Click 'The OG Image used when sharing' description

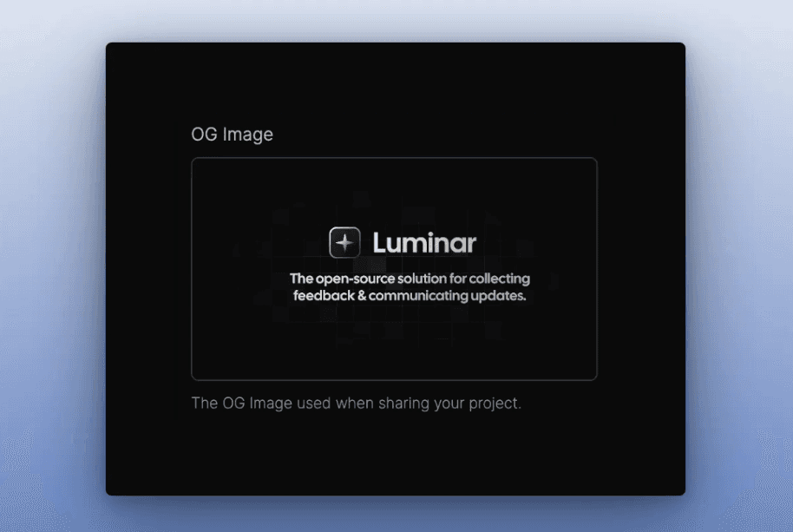pos(356,404)
